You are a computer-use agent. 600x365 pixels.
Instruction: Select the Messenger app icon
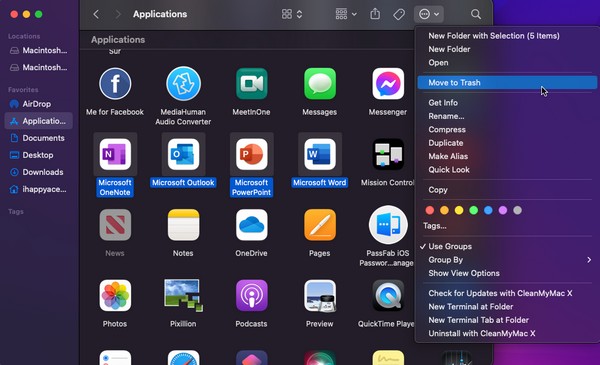coord(388,84)
